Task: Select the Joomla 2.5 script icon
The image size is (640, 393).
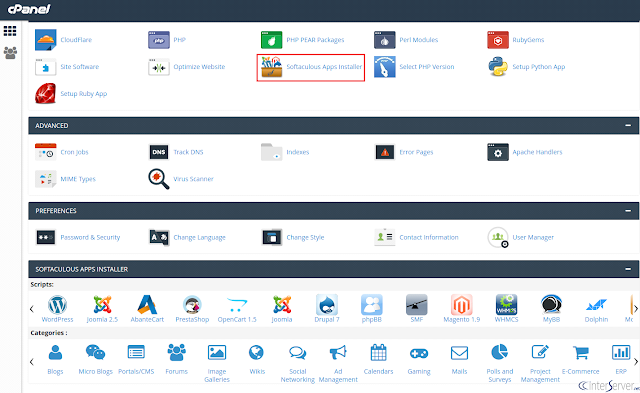Action: point(102,305)
